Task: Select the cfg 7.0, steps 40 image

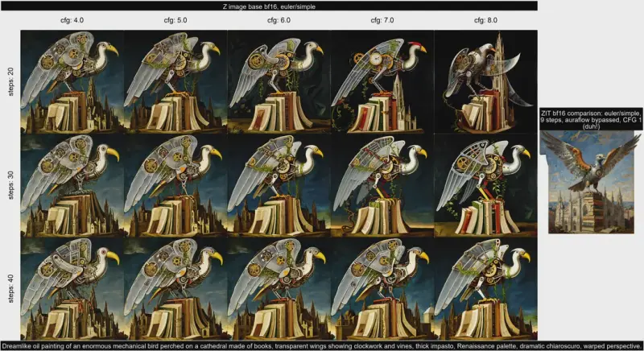Action: 382,287
